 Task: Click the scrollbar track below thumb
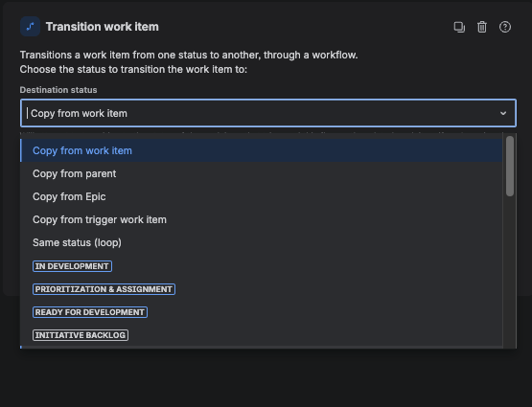[x=510, y=271]
